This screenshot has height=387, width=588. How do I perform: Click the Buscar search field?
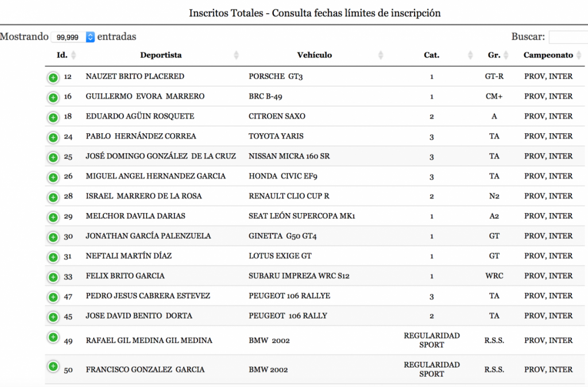click(568, 37)
